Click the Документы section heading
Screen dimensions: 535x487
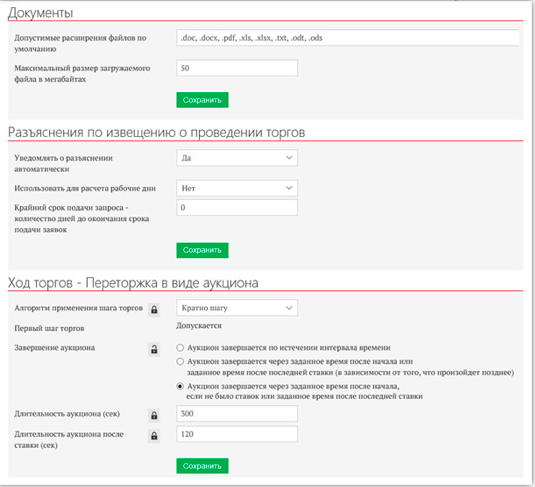tap(40, 13)
